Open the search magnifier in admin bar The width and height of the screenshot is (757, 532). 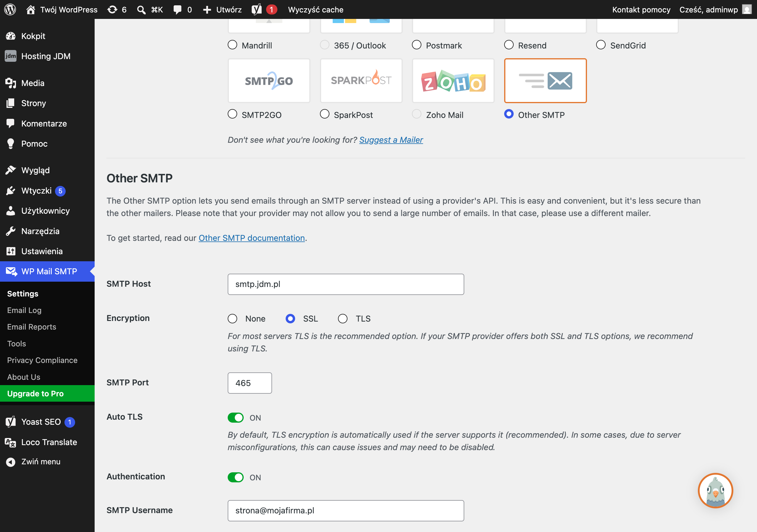pyautogui.click(x=141, y=9)
